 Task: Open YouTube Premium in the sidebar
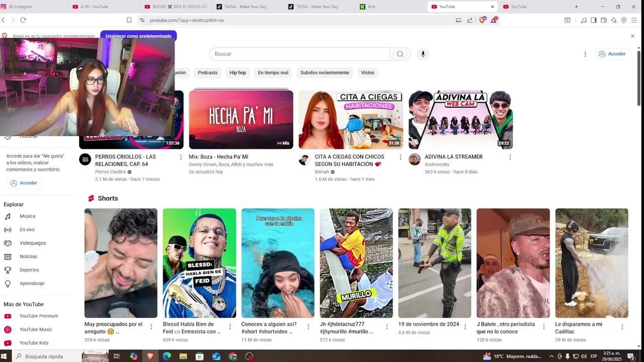point(39,316)
